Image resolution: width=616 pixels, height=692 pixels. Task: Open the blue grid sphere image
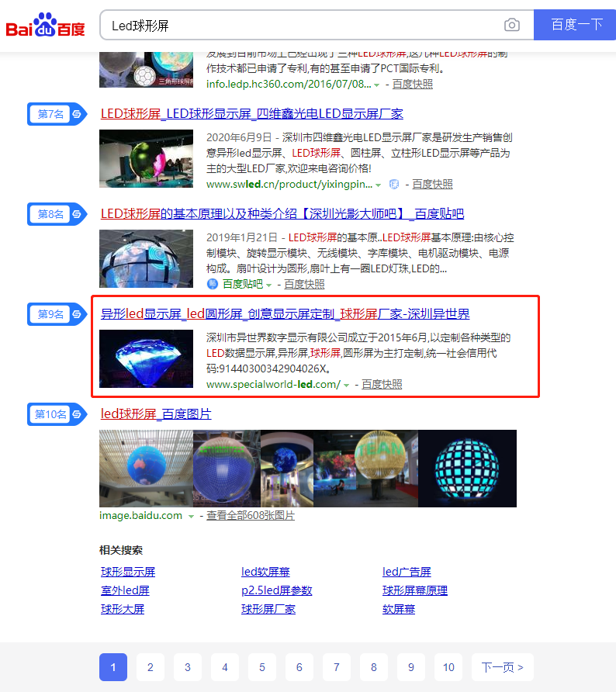click(x=227, y=469)
